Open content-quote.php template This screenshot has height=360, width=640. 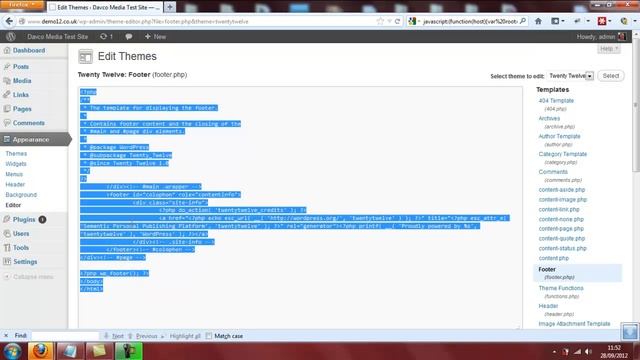coord(562,238)
